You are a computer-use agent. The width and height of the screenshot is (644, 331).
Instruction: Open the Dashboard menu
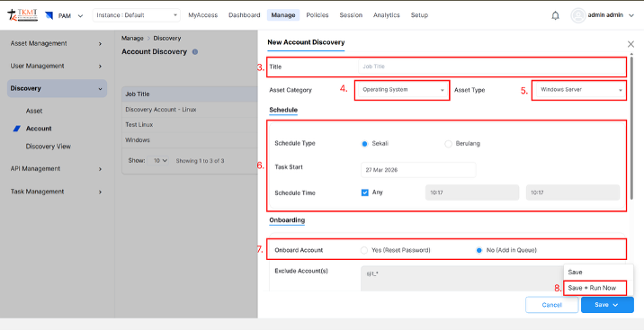tap(245, 15)
